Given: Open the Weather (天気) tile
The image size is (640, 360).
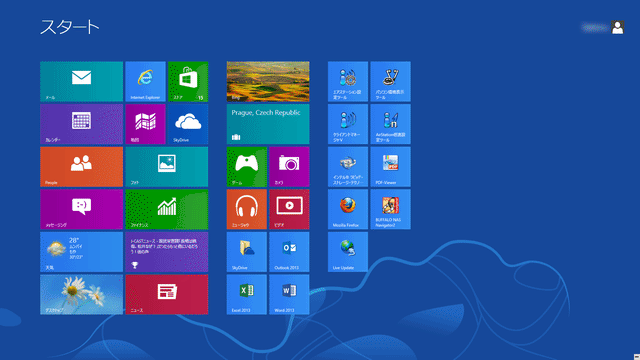Looking at the screenshot, I should click(82, 252).
